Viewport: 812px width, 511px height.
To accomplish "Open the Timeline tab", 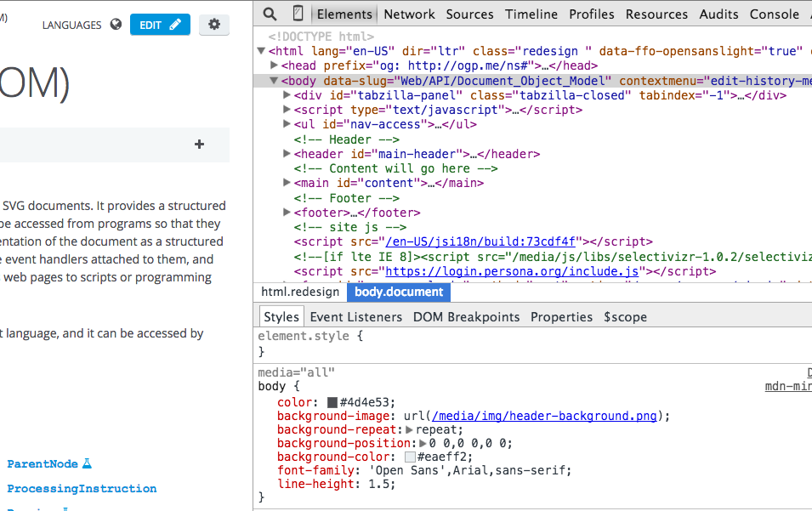I will tap(531, 14).
